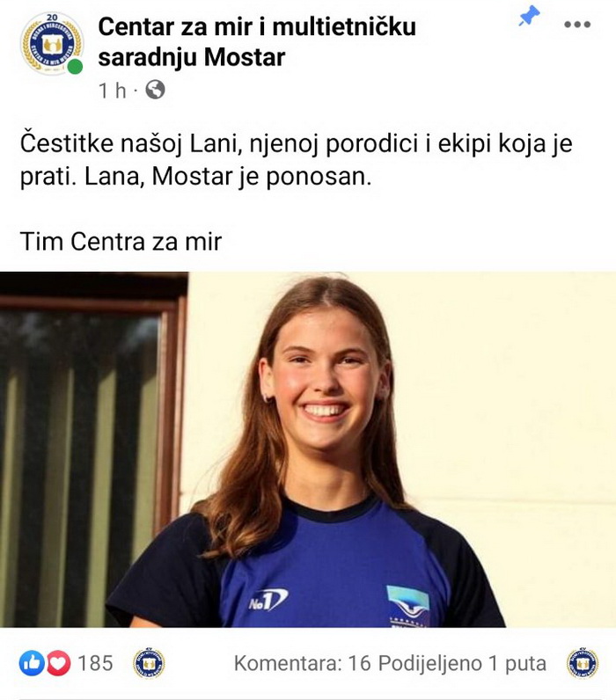Open the page selector avatar beside 185

coord(150,663)
